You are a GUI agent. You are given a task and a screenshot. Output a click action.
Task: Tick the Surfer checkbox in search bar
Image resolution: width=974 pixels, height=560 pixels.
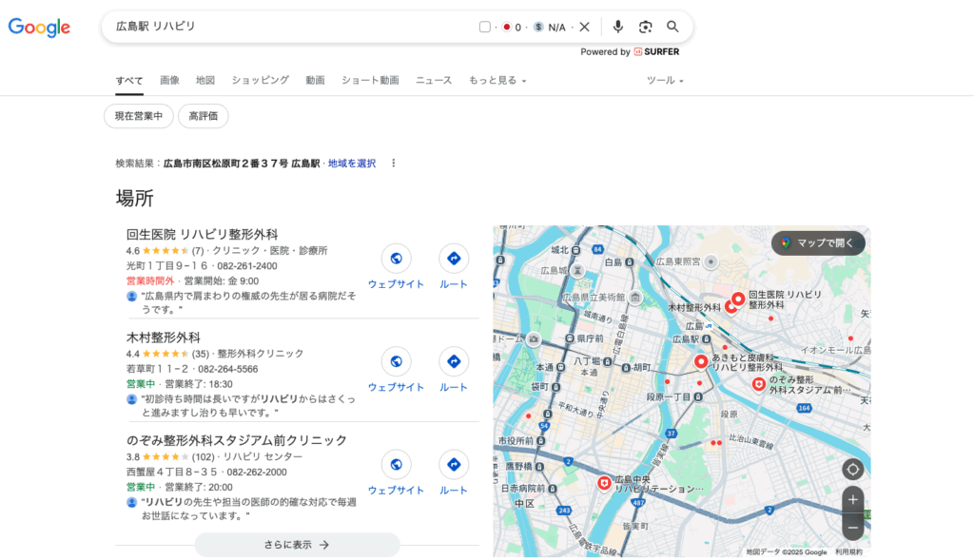[485, 27]
